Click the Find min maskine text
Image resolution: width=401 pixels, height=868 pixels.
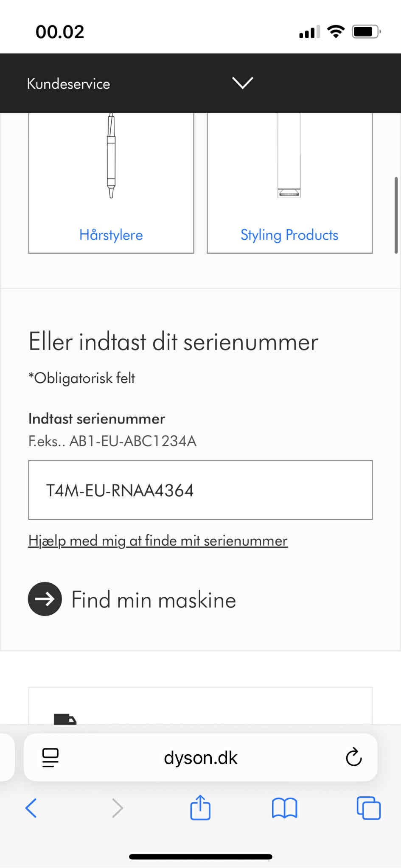(x=154, y=600)
